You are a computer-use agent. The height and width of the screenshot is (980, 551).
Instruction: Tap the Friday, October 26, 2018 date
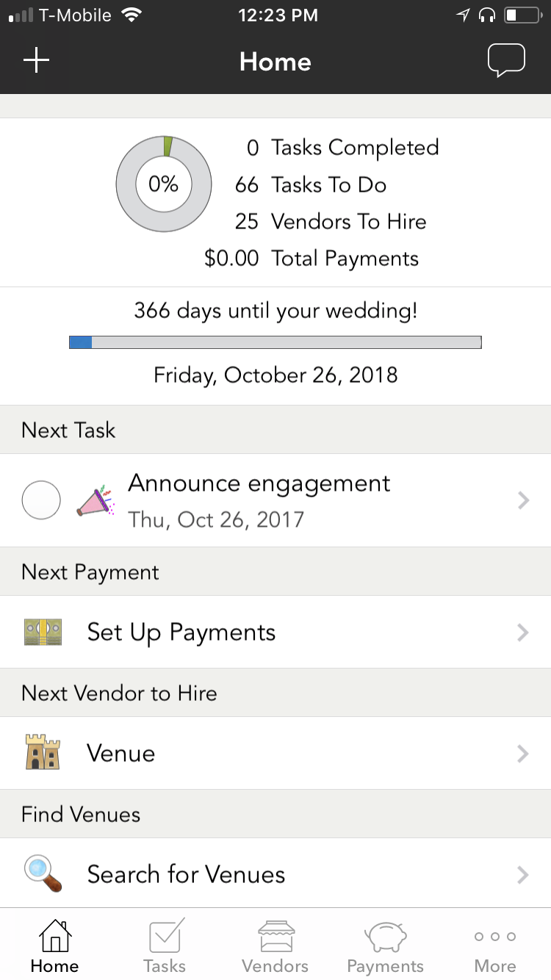coord(275,375)
